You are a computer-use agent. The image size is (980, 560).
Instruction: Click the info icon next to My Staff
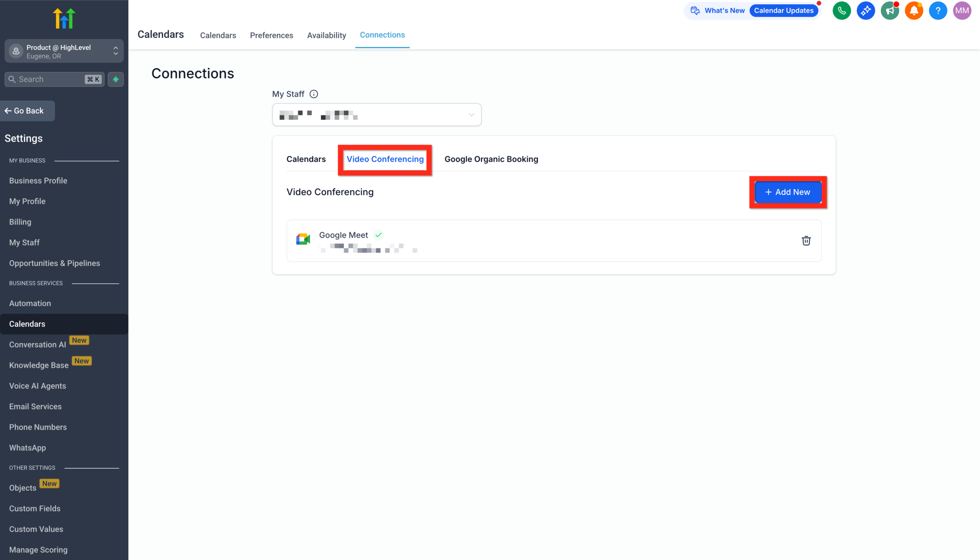pos(314,94)
